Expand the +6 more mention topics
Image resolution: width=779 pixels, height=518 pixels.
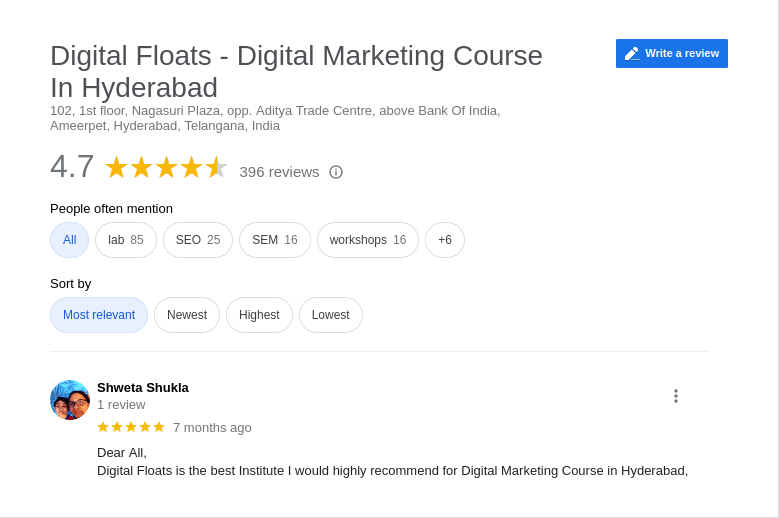coord(445,240)
